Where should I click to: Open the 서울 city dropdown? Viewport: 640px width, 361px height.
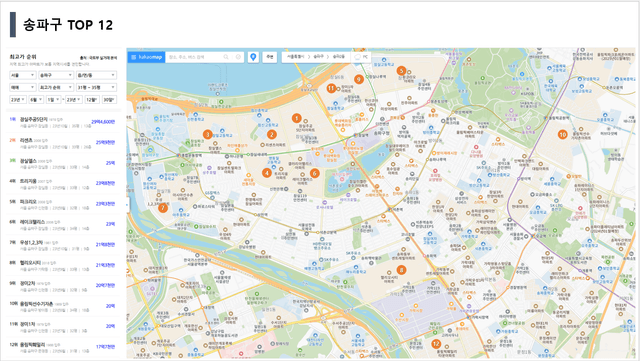[x=23, y=75]
